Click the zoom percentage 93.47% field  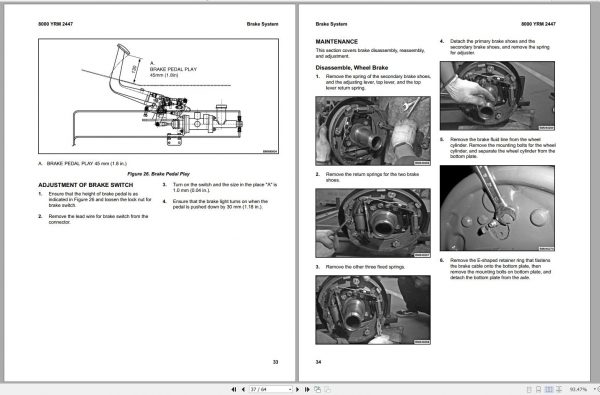tap(578, 389)
